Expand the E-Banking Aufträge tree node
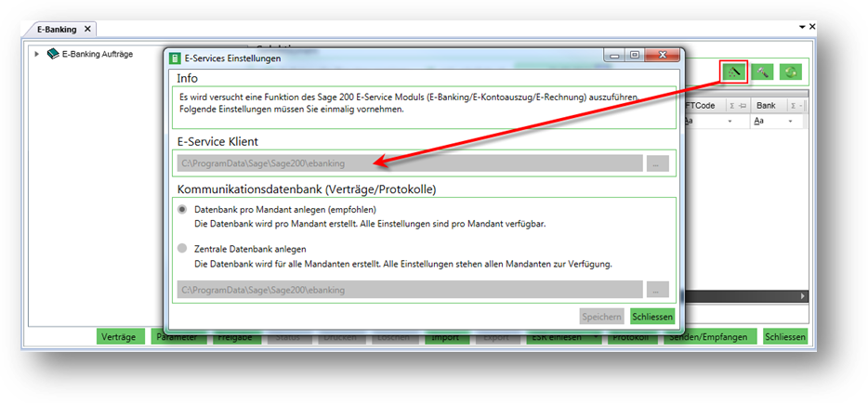 pyautogui.click(x=37, y=54)
